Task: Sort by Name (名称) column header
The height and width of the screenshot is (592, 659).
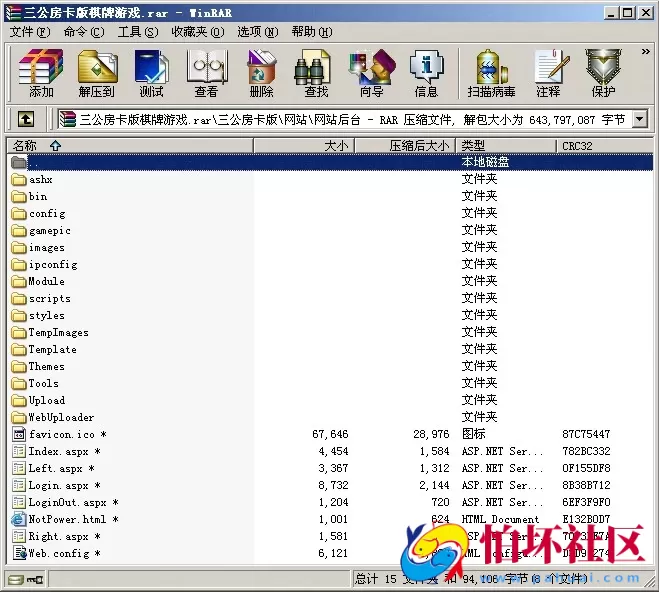Action: click(x=130, y=146)
